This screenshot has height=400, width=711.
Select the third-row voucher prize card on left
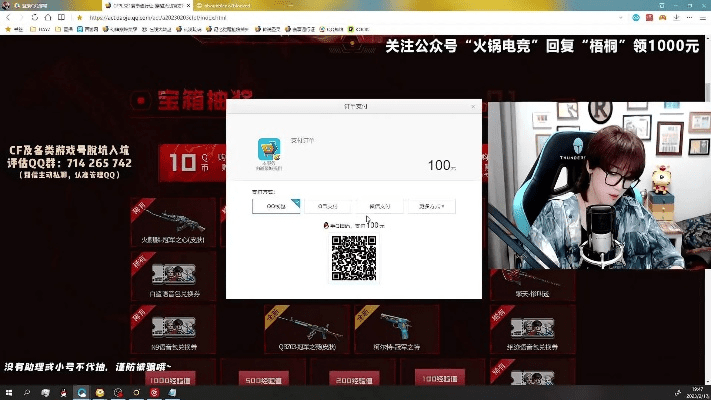tap(173, 329)
